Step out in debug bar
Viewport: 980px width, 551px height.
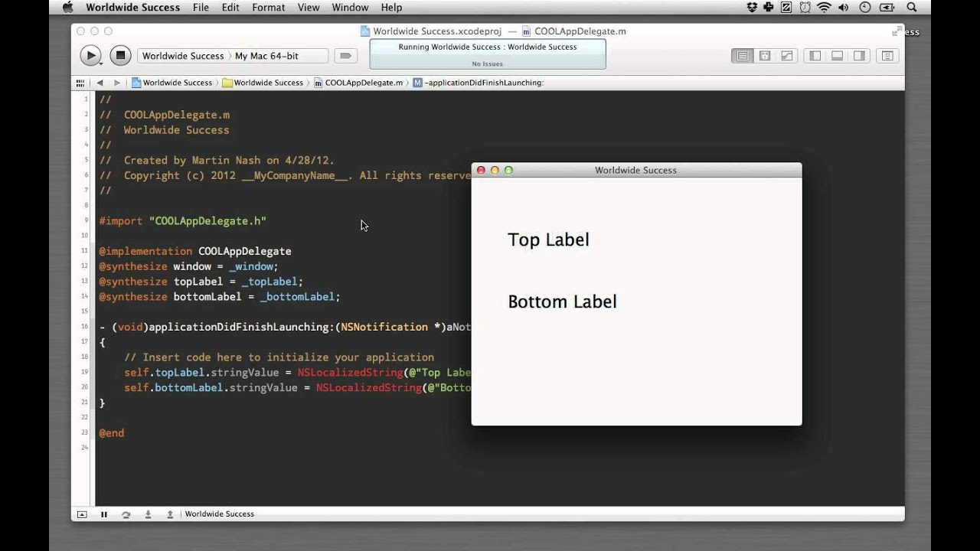170,514
